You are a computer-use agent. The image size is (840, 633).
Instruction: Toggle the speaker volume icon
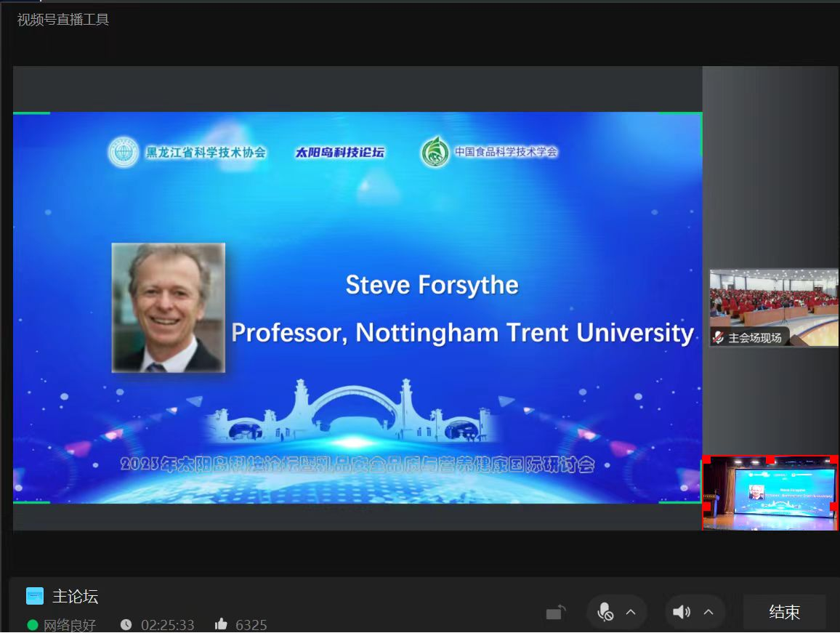pos(682,612)
